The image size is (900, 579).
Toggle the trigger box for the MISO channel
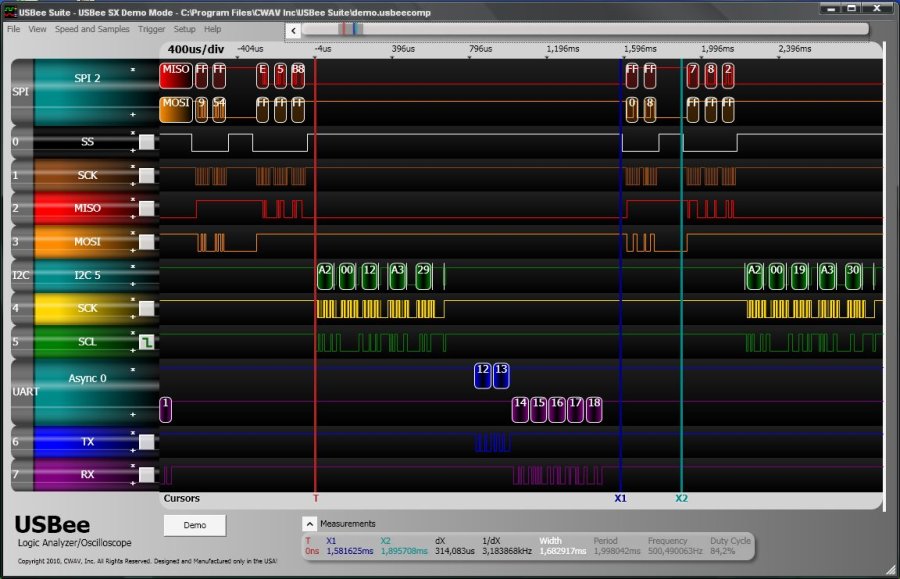pyautogui.click(x=147, y=208)
